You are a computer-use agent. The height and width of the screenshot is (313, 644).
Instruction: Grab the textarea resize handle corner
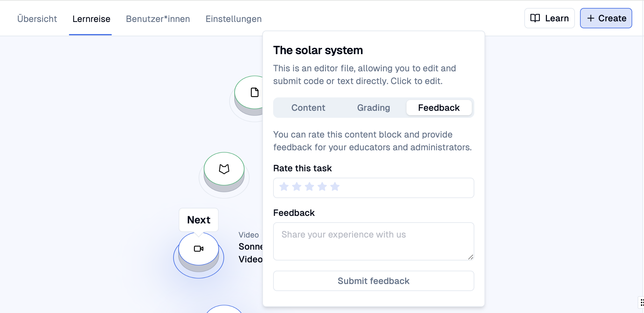tap(471, 257)
